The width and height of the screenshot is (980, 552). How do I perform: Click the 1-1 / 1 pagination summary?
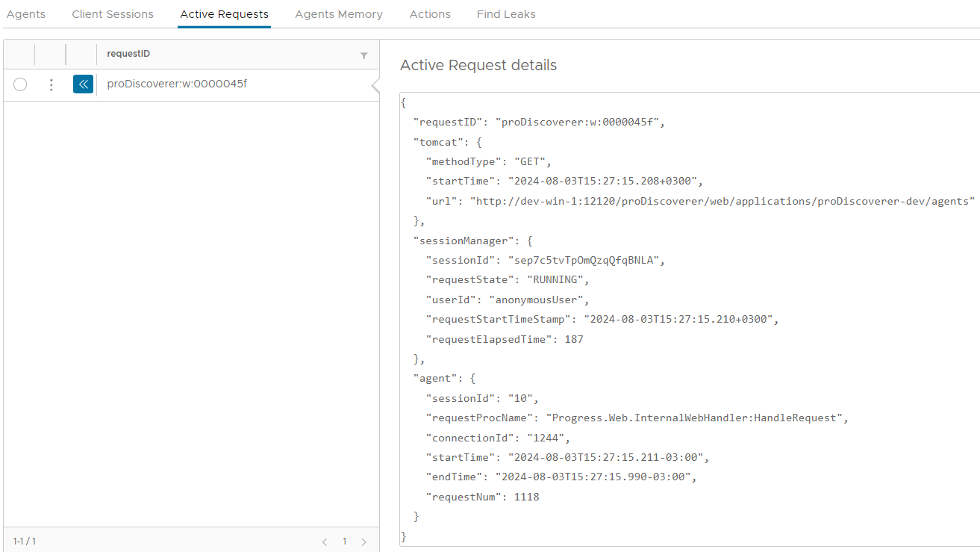pyautogui.click(x=25, y=541)
